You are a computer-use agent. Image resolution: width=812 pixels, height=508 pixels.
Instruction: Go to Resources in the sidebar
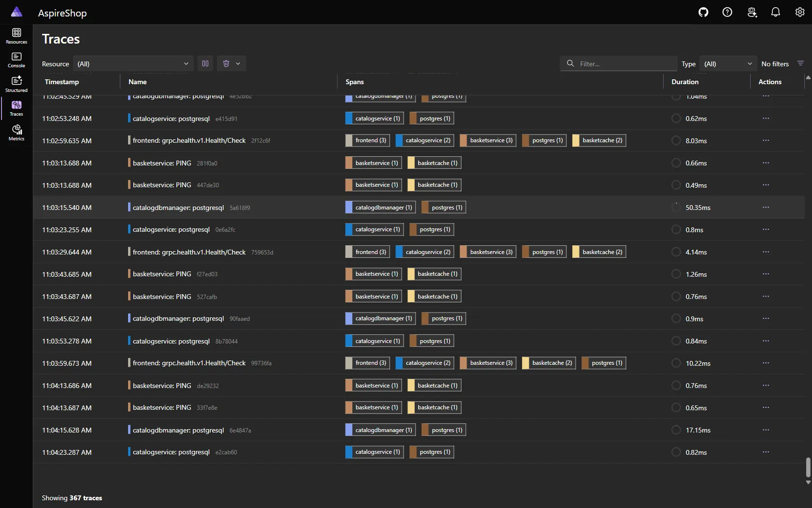pyautogui.click(x=16, y=36)
